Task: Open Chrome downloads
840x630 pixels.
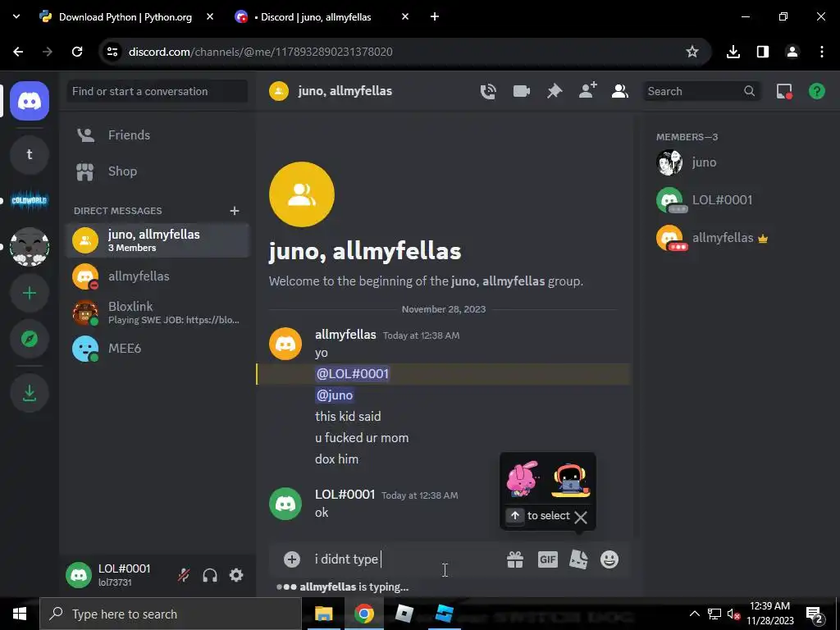Action: point(733,52)
